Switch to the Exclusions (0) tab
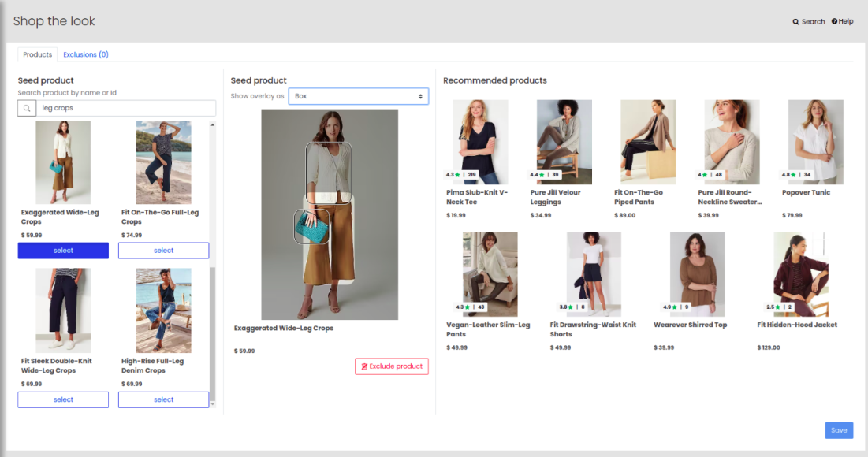Viewport: 868px width, 457px height. coord(86,54)
